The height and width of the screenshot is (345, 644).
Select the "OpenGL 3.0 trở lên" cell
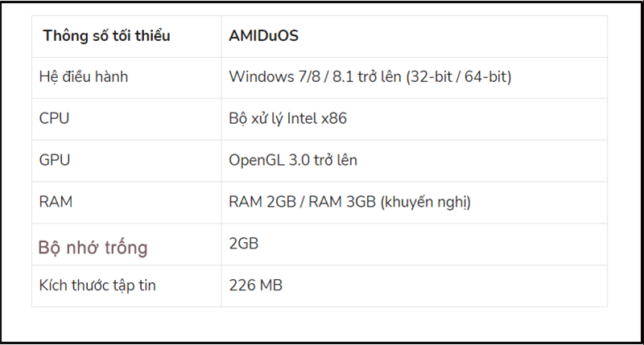click(293, 160)
